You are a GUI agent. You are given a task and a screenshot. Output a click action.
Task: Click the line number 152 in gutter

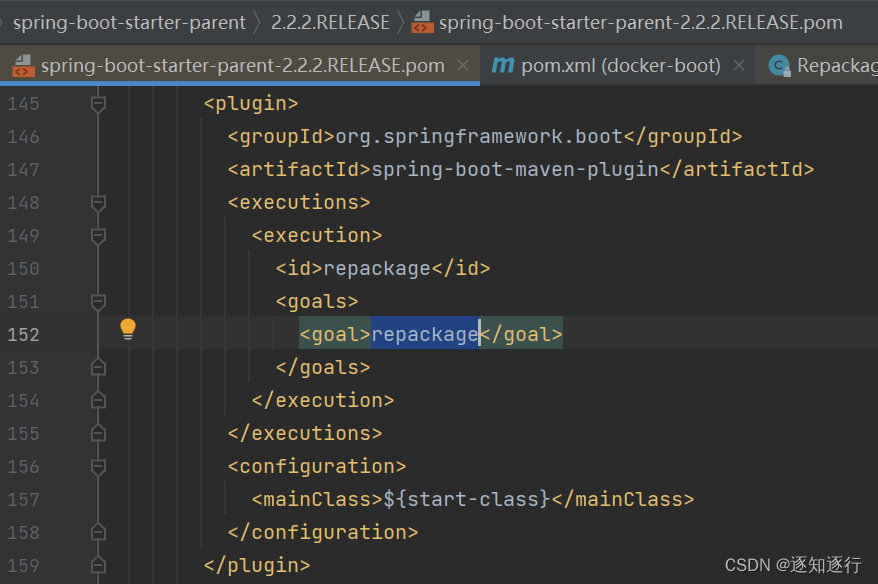[x=24, y=335]
